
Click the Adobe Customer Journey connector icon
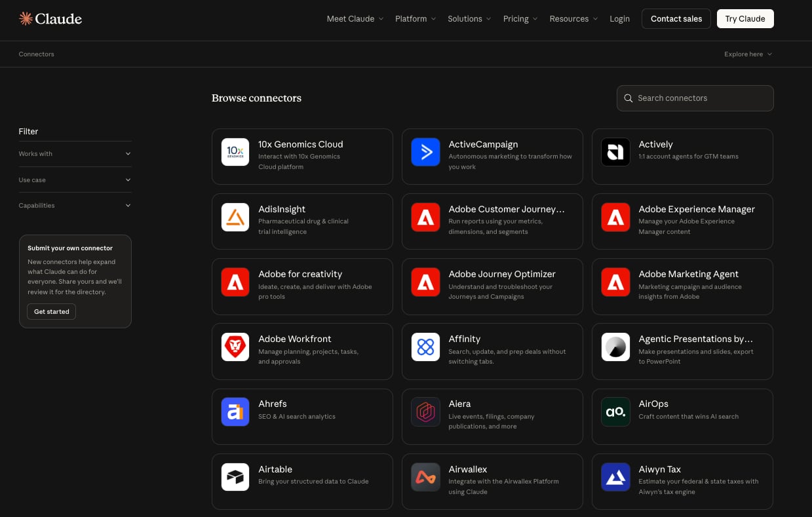point(425,217)
